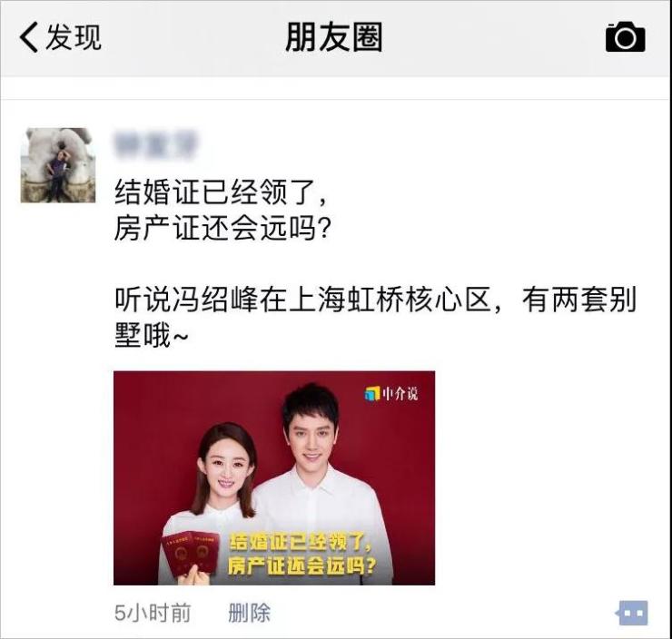Open the poster's avatar picture
This screenshot has height=639, width=672.
click(x=58, y=165)
